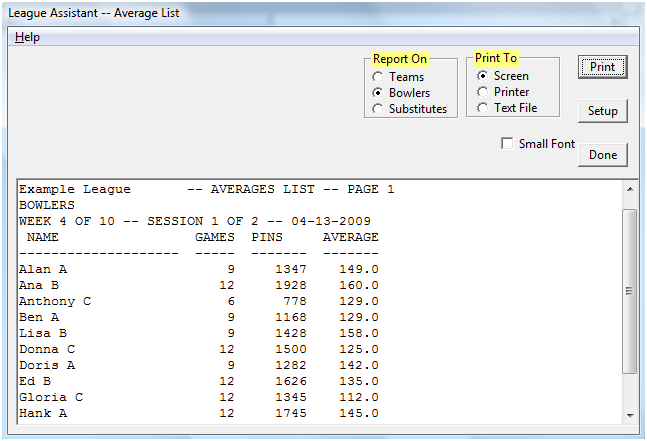
Task: Open the Help menu
Action: pos(27,37)
